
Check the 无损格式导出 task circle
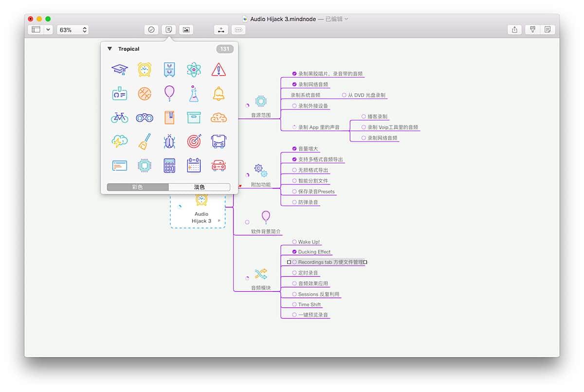click(294, 170)
